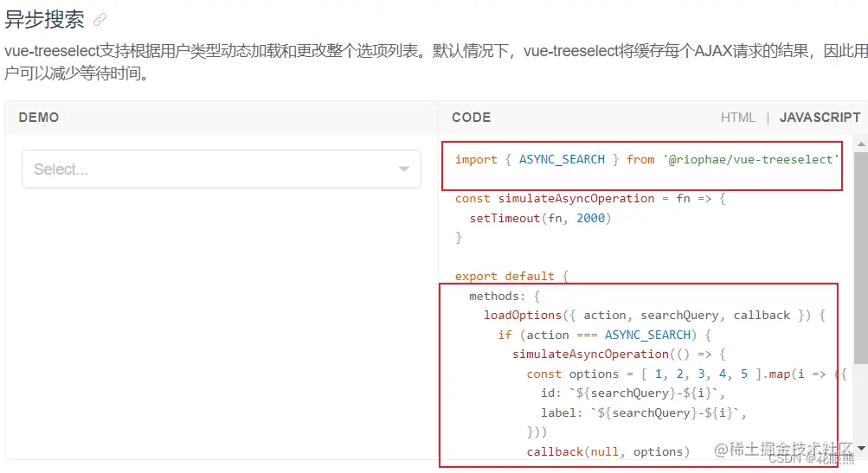The width and height of the screenshot is (868, 473).
Task: Click the scrollbar down arrow in code panel
Action: coord(861,448)
